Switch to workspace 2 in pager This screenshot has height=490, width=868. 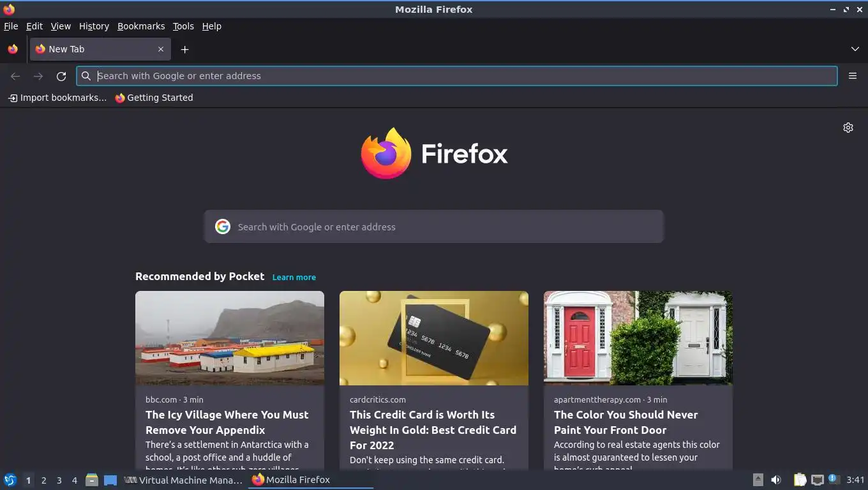[43, 480]
